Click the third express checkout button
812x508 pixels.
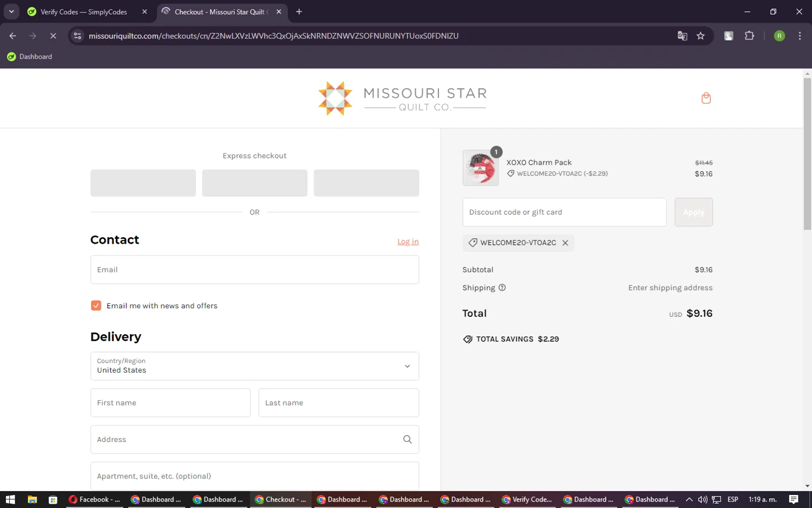click(x=366, y=183)
